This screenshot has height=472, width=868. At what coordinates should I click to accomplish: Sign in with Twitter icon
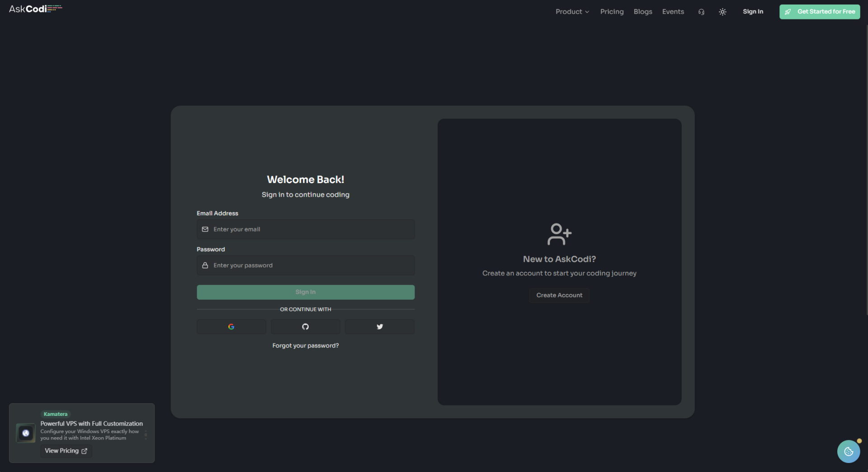(x=379, y=326)
